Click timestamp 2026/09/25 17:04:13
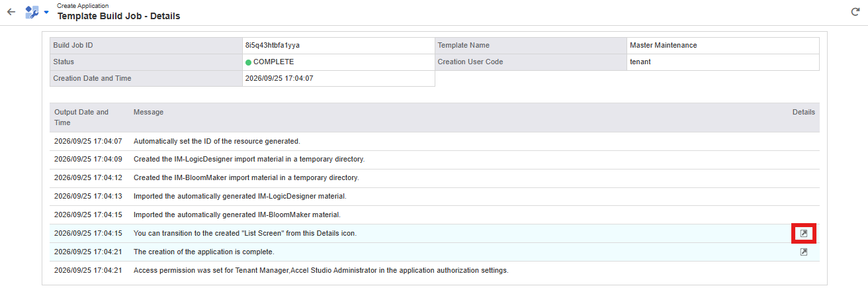The image size is (868, 290). (x=88, y=197)
